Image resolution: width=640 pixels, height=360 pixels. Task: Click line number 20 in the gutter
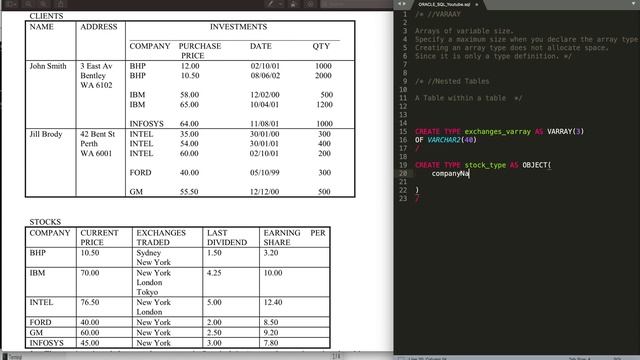(x=403, y=173)
